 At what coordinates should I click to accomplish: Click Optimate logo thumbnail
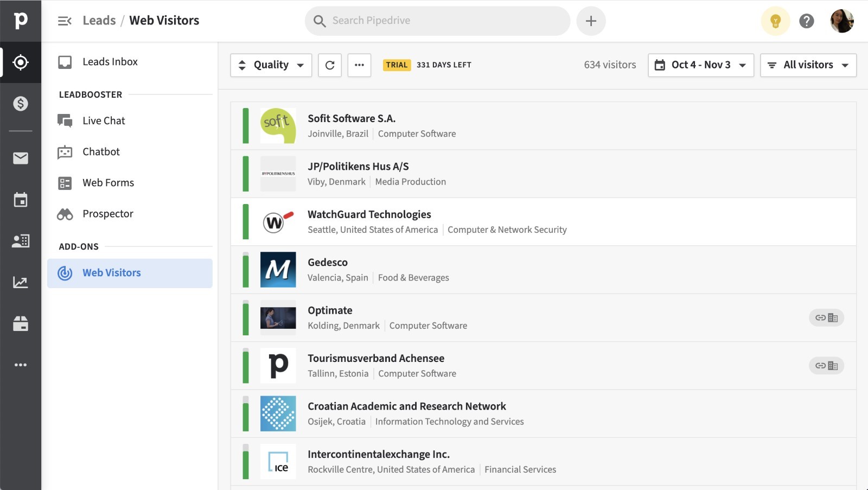coord(278,318)
